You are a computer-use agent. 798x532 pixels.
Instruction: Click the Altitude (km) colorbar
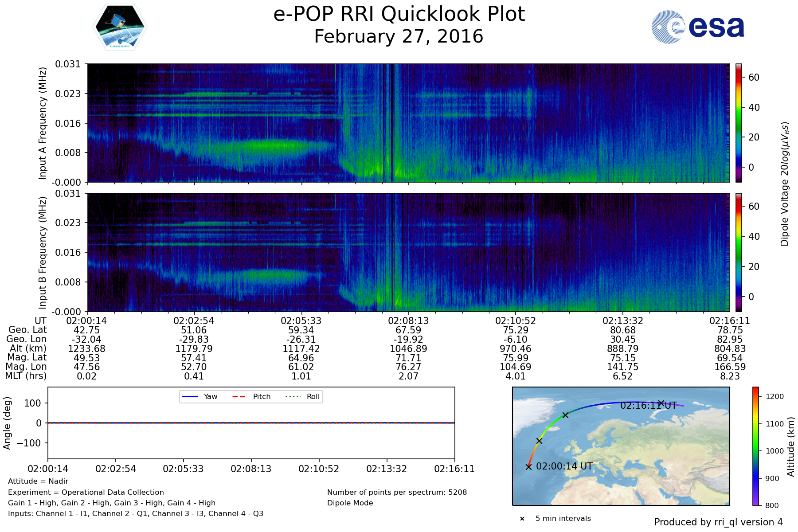755,446
